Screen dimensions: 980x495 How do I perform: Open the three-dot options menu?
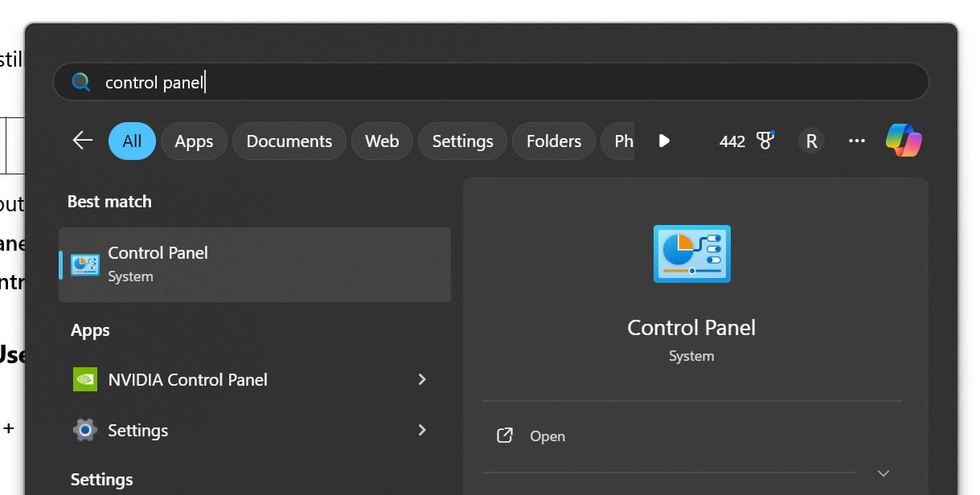857,141
